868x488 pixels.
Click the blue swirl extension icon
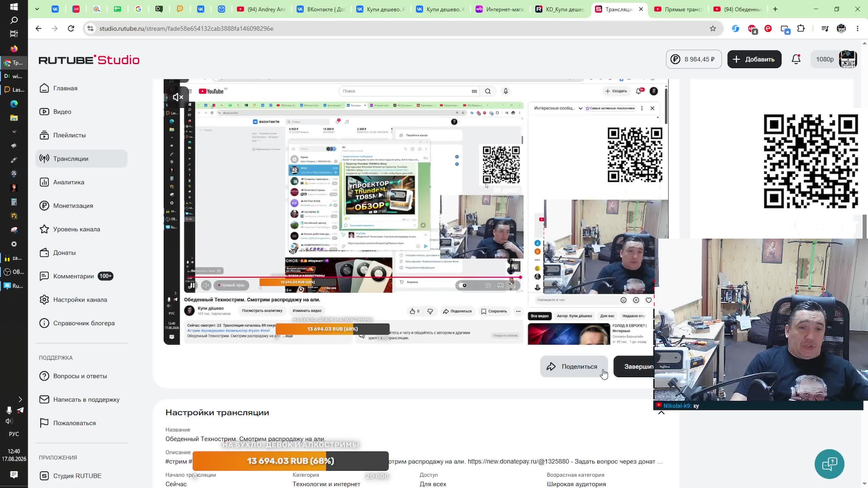[735, 29]
